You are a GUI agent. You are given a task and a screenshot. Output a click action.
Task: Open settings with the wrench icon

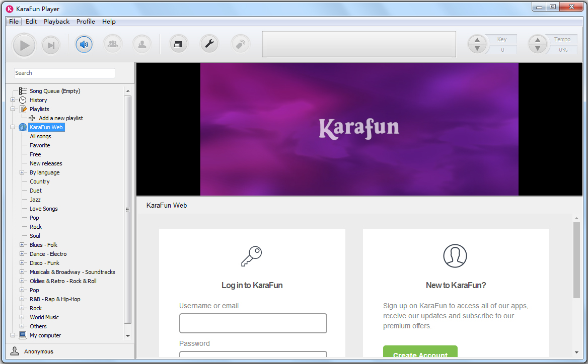[209, 45]
